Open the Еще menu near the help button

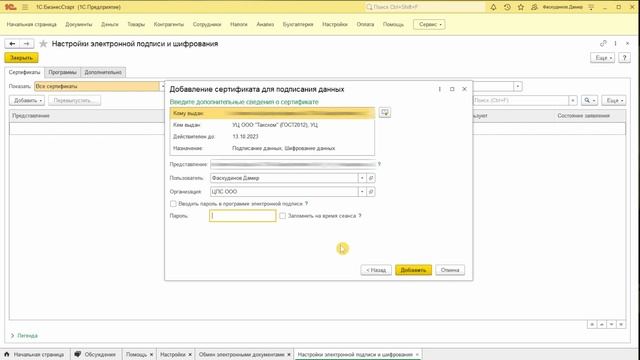tap(602, 58)
